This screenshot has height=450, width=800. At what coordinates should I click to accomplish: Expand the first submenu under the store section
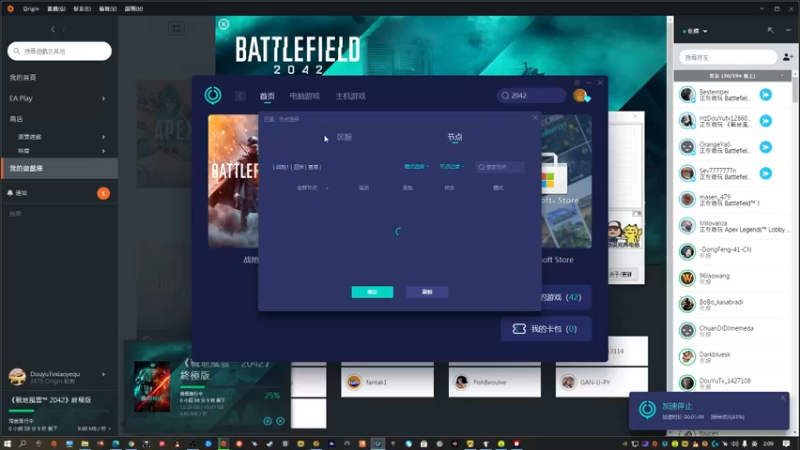pyautogui.click(x=104, y=137)
